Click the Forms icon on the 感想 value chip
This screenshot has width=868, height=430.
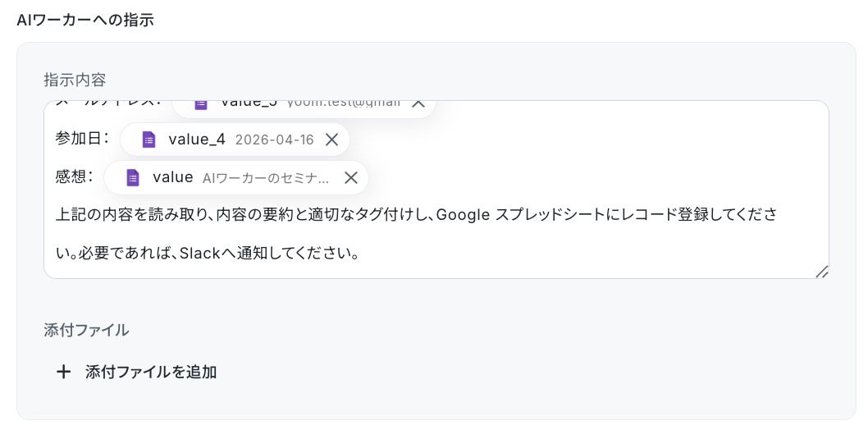coord(133,177)
